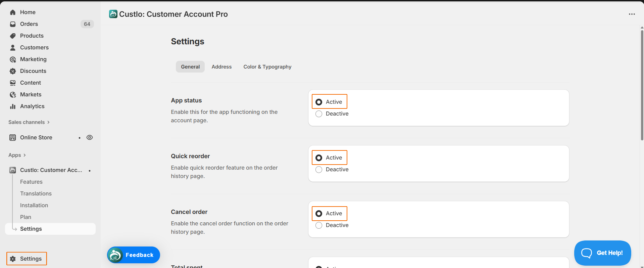
Task: Click the Settings gear icon at bottom
Action: [x=13, y=259]
